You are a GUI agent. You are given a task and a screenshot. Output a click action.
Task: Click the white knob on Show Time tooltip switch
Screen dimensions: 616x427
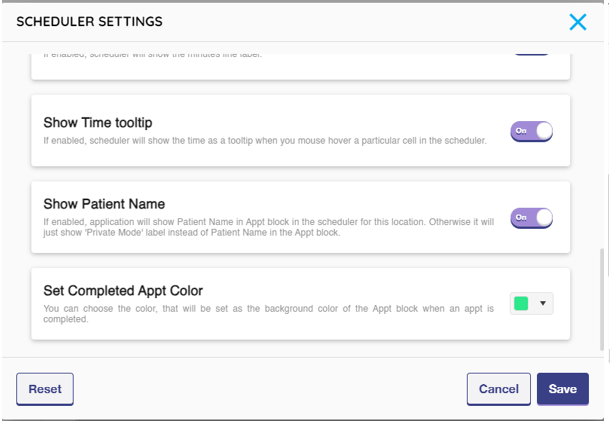pos(542,131)
